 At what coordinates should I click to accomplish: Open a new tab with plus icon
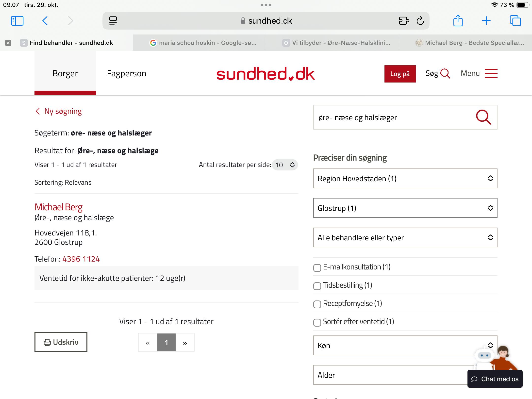pos(486,21)
